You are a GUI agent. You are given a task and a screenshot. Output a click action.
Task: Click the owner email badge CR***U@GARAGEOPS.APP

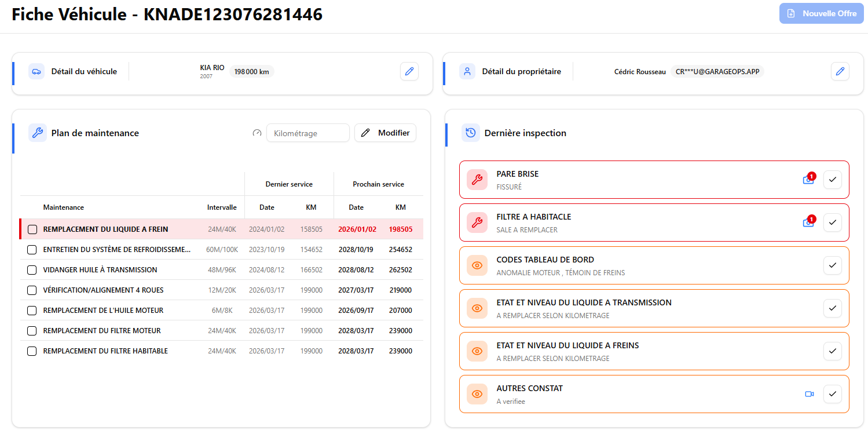[717, 72]
